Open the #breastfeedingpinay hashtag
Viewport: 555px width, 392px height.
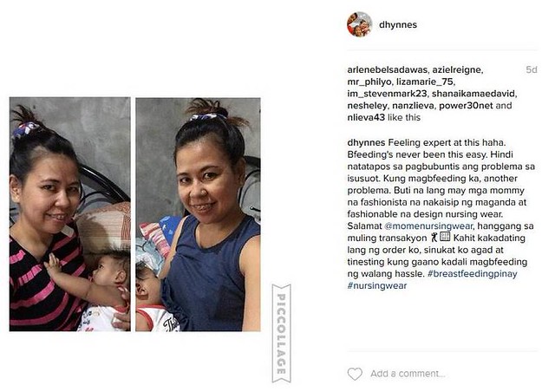(472, 274)
